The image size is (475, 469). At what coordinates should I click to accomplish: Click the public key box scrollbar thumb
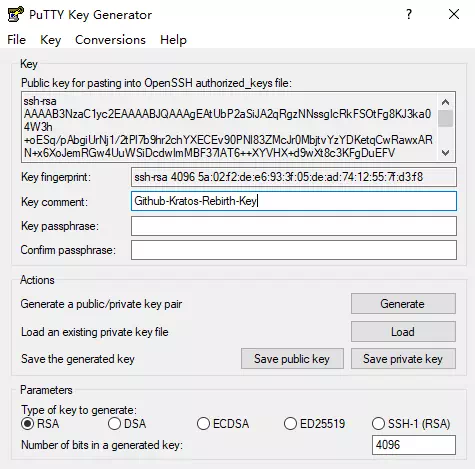445,119
